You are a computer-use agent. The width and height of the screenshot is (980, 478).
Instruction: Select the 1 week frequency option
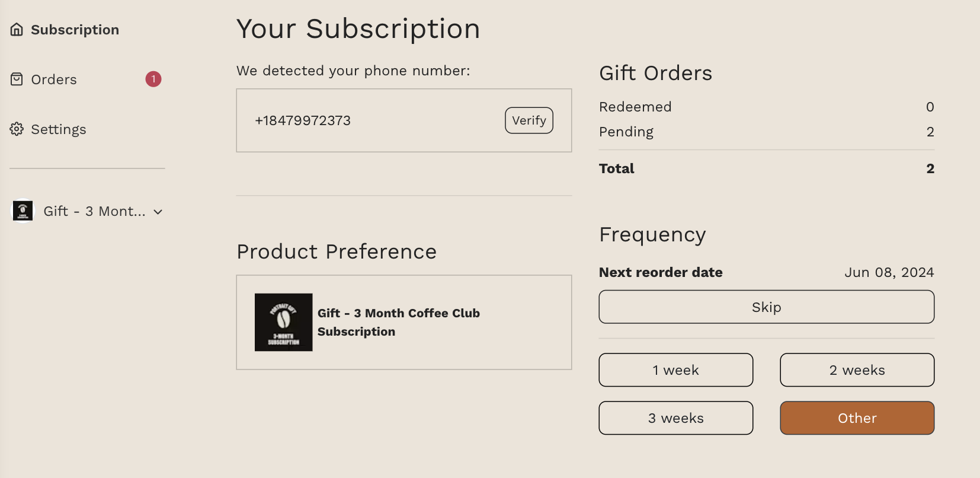coord(676,370)
